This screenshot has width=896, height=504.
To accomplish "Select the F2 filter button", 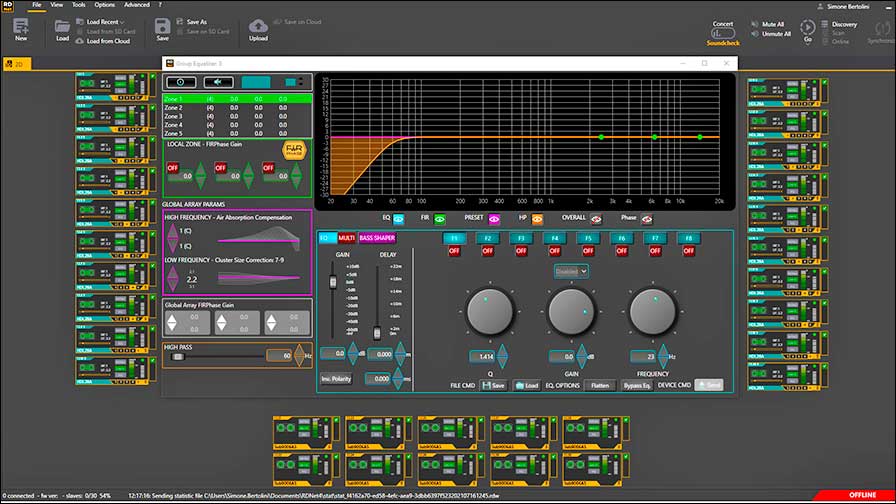I will pos(487,238).
